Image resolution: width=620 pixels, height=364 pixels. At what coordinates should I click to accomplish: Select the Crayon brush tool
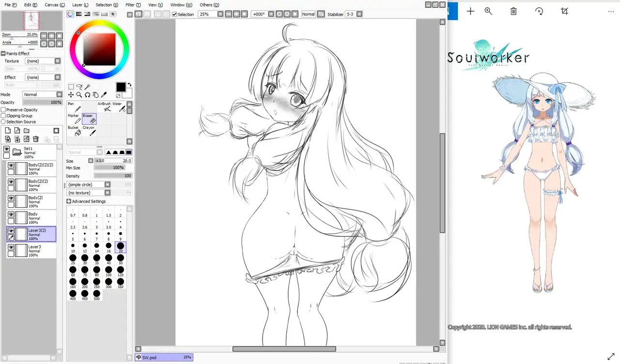click(90, 131)
